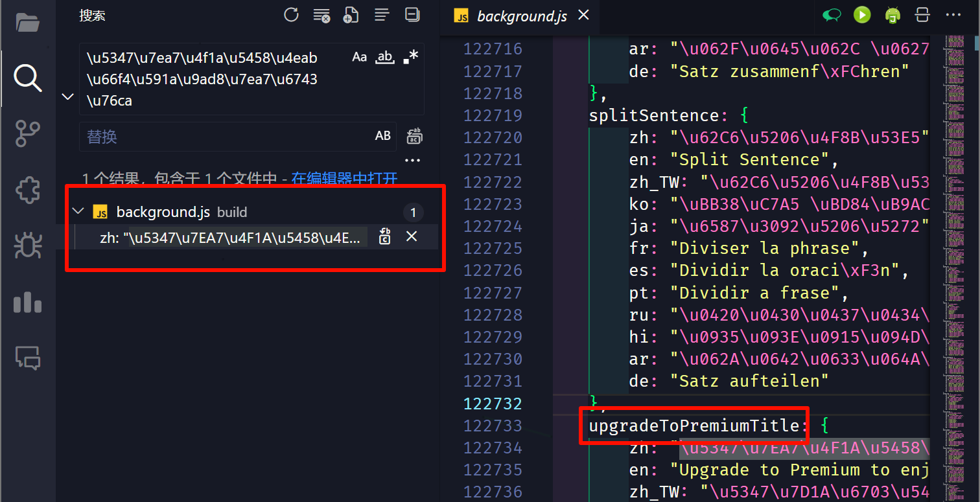Click line number 122733
This screenshot has width=980, height=502.
(x=493, y=426)
